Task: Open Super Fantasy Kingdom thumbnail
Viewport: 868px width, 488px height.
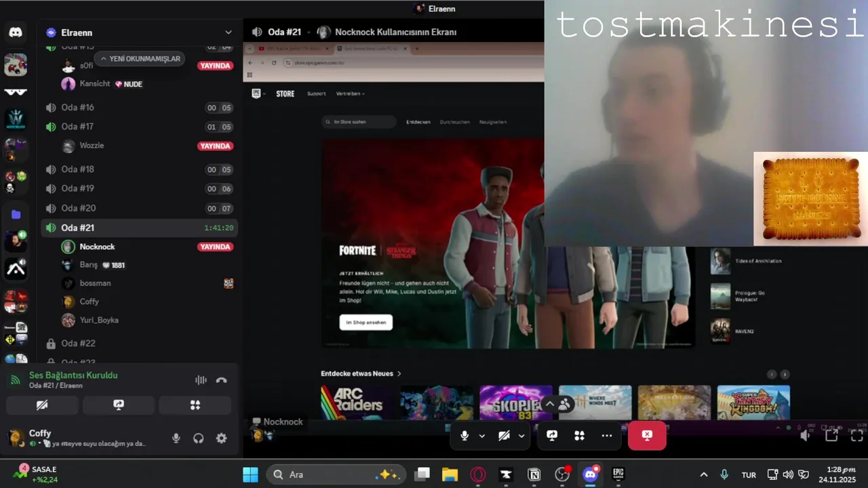Action: tap(753, 403)
